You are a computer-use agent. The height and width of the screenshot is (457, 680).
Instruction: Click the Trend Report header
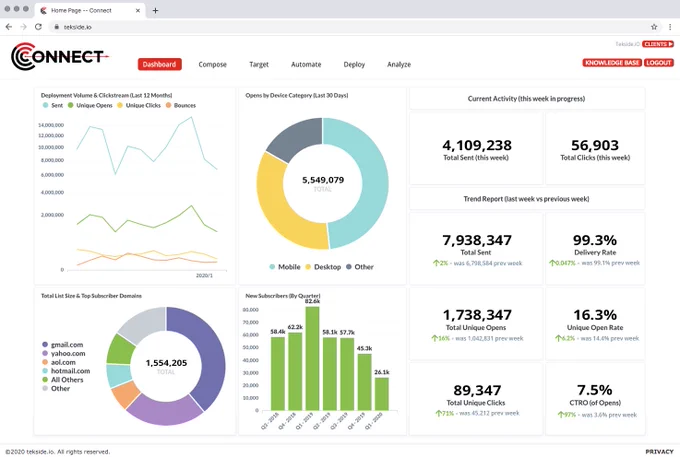click(526, 199)
